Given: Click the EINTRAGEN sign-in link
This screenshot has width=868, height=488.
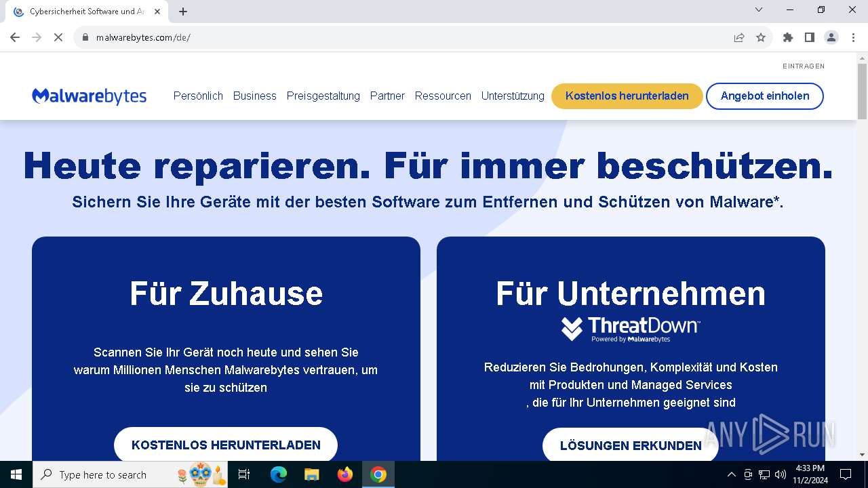Looking at the screenshot, I should (x=804, y=66).
